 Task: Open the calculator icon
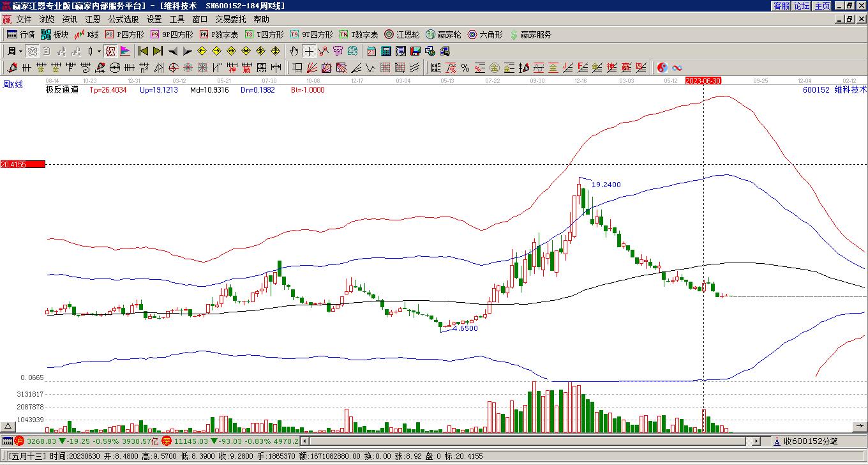[x=386, y=51]
